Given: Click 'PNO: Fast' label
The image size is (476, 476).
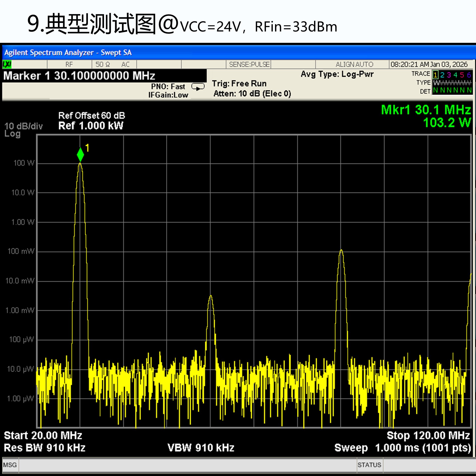Looking at the screenshot, I should point(168,86).
